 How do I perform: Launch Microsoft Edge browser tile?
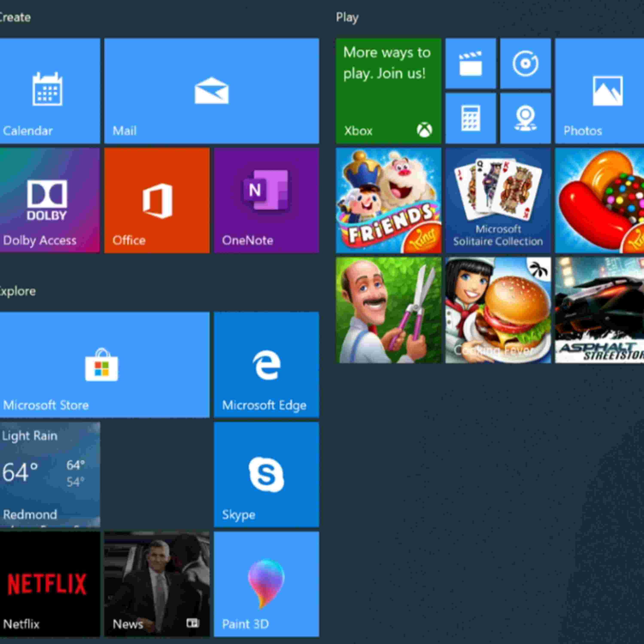266,365
